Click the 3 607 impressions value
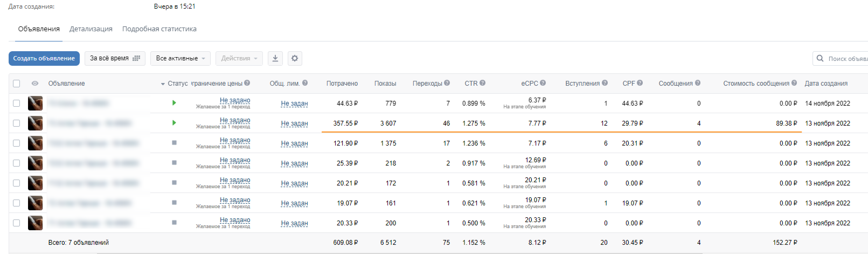 click(x=388, y=123)
